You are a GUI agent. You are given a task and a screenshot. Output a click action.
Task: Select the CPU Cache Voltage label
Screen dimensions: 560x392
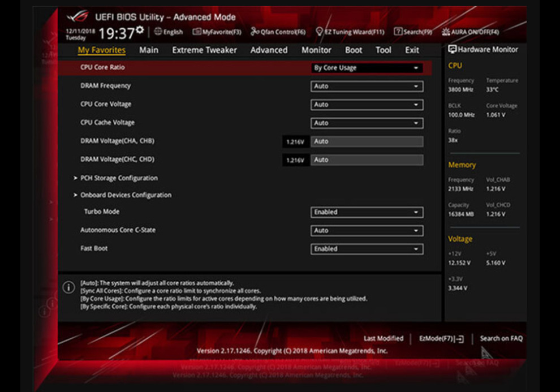point(107,122)
